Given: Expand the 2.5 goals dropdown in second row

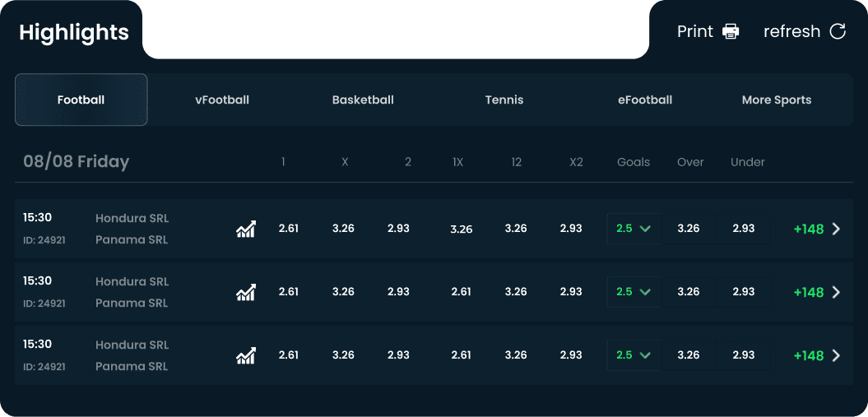Looking at the screenshot, I should click(x=634, y=291).
